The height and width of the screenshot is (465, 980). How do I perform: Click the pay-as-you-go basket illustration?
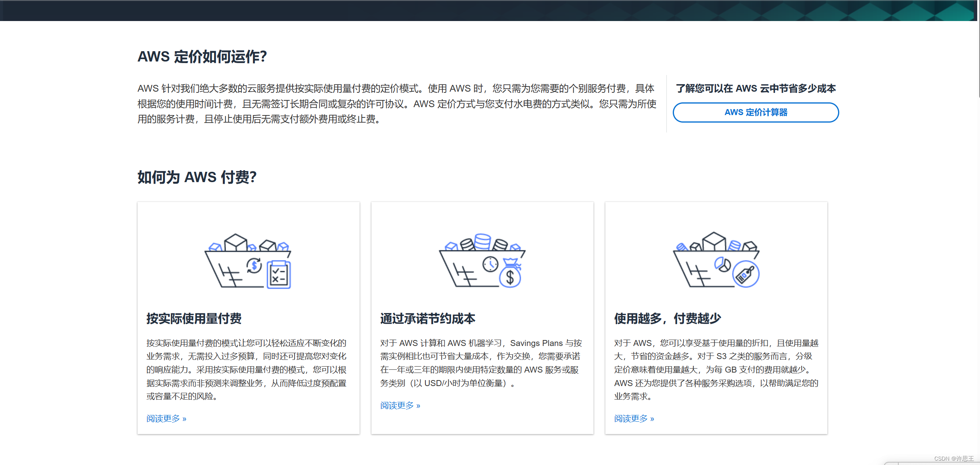pos(248,261)
